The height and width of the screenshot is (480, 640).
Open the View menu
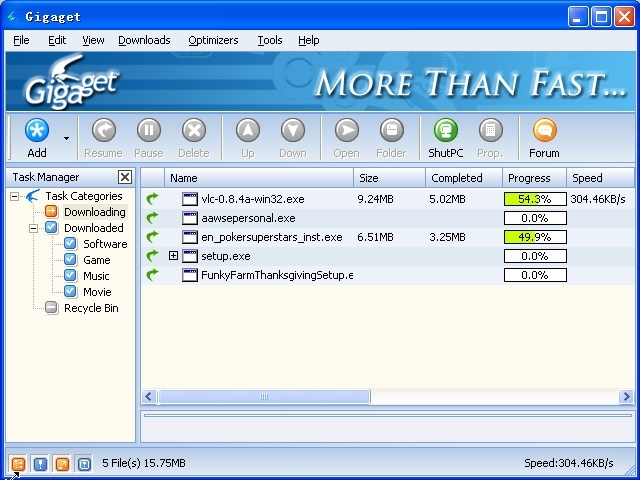tap(93, 40)
